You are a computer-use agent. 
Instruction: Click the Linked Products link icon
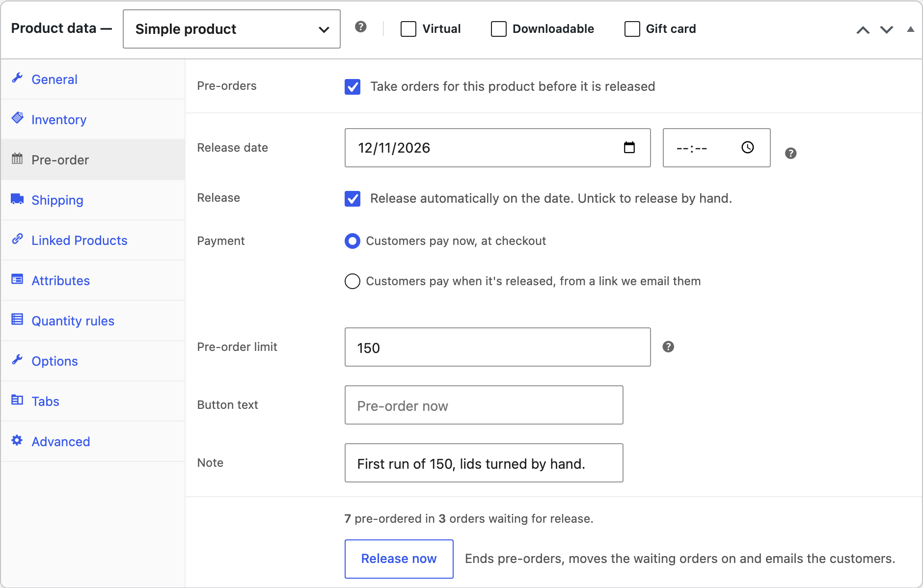click(x=18, y=239)
